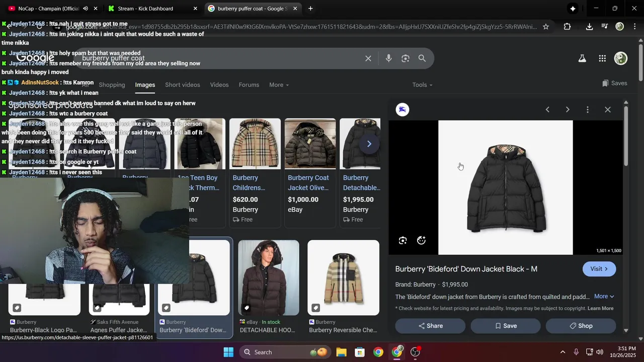Mute the NoCap Champain tab audio
This screenshot has width=644, height=362.
[x=86, y=9]
